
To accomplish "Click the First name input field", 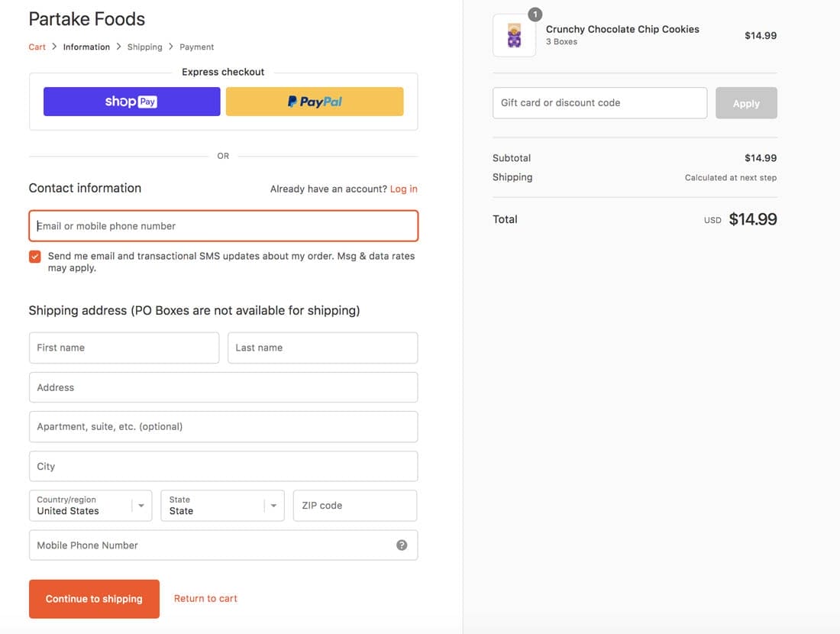I will [124, 348].
